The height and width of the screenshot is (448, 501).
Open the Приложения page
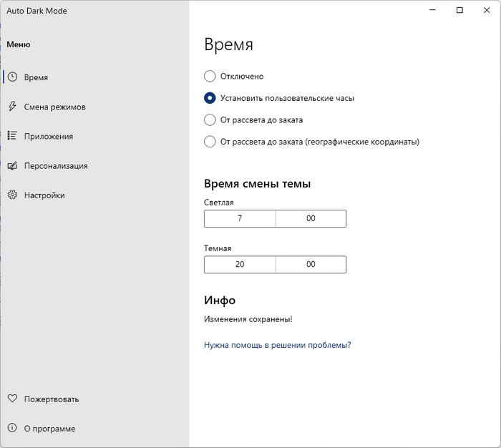click(x=95, y=136)
